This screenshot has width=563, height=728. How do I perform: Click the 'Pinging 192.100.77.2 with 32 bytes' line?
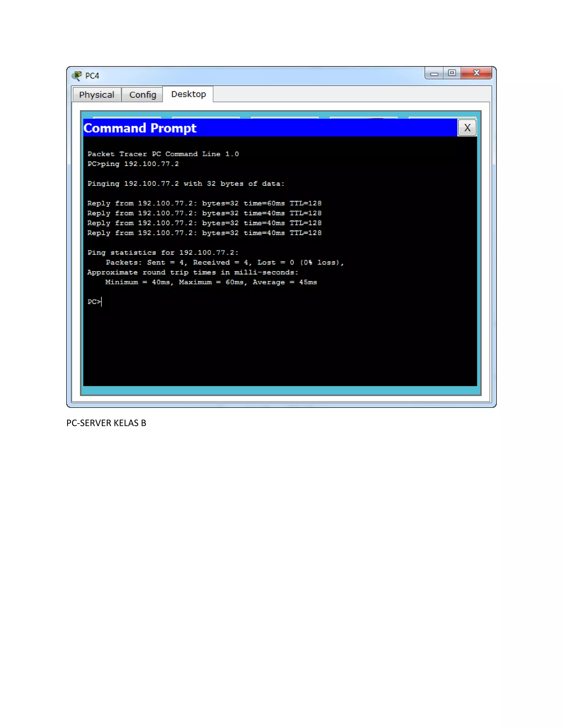(186, 184)
